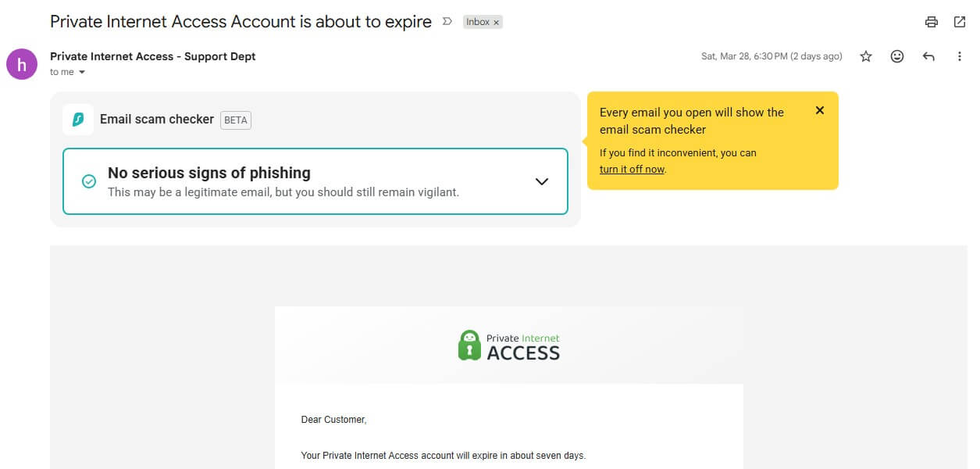The image size is (980, 469).
Task: Click the Private Internet Access logo
Action: coord(508,344)
